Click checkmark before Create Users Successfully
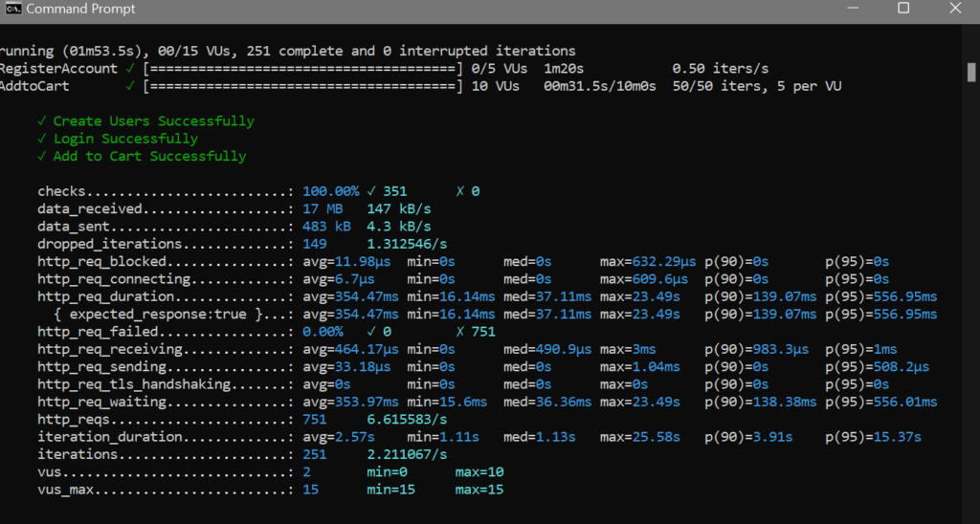The height and width of the screenshot is (524, 980). 41,121
